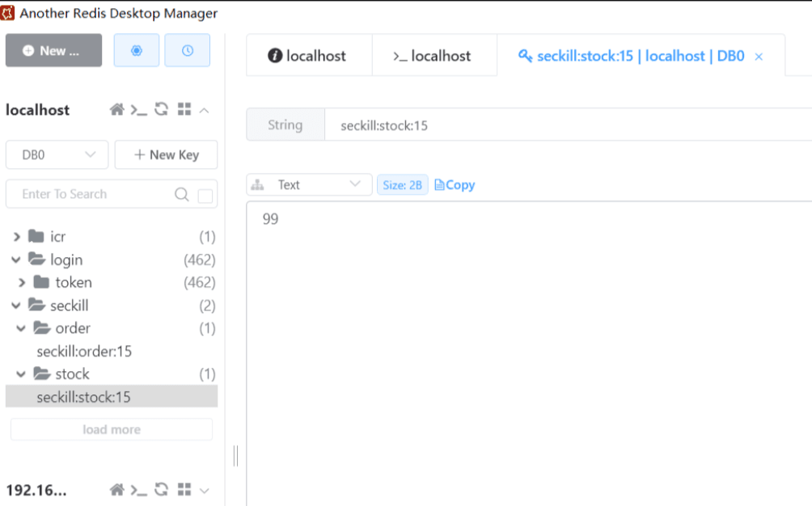Collapse the localhost connection chevron

pos(204,110)
